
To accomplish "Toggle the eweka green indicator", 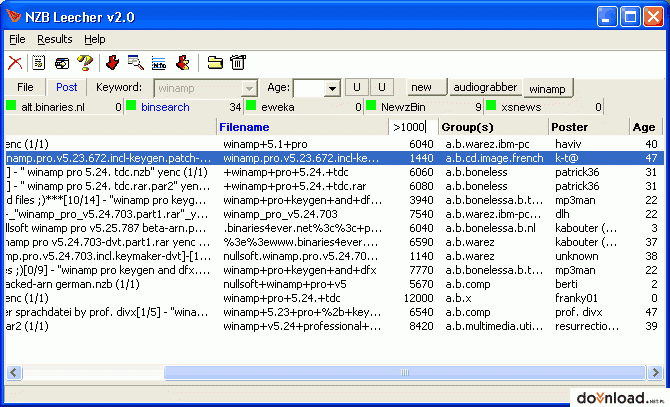I will pos(251,105).
